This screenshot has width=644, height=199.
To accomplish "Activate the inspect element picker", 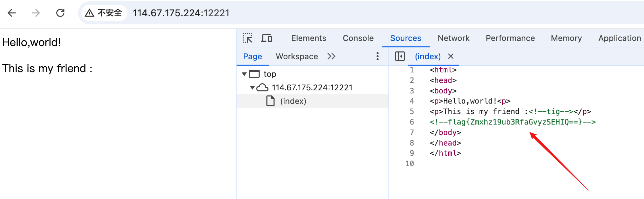I will tap(247, 38).
